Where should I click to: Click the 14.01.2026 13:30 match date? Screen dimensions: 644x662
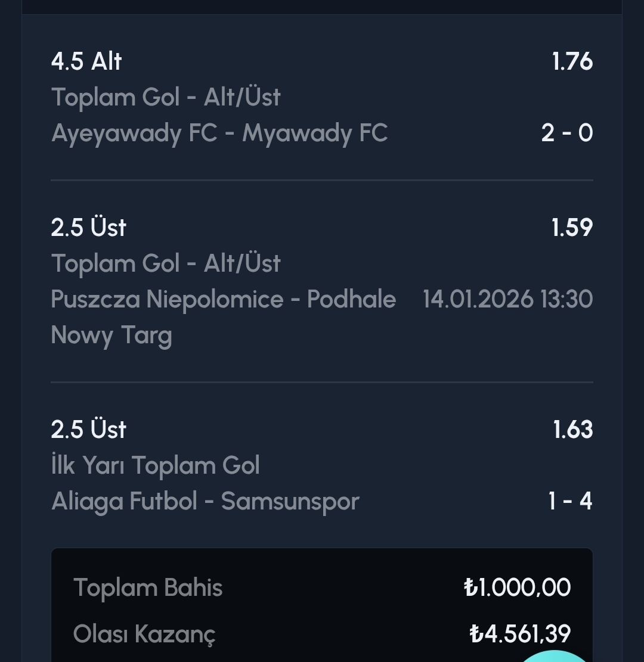point(507,299)
